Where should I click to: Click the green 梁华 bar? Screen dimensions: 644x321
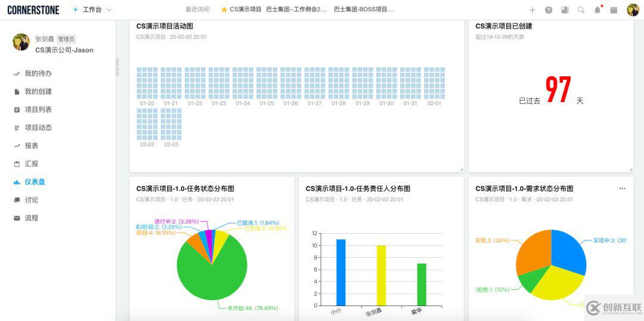point(422,285)
